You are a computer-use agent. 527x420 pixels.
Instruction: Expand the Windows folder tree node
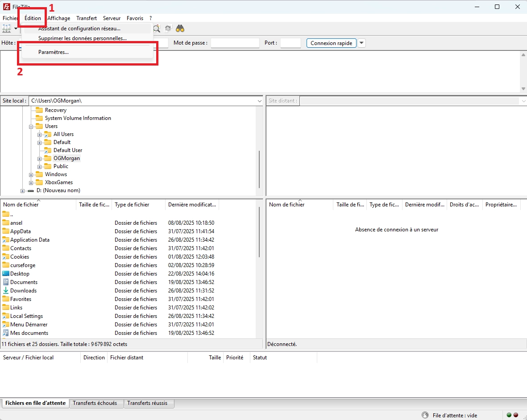(31, 175)
